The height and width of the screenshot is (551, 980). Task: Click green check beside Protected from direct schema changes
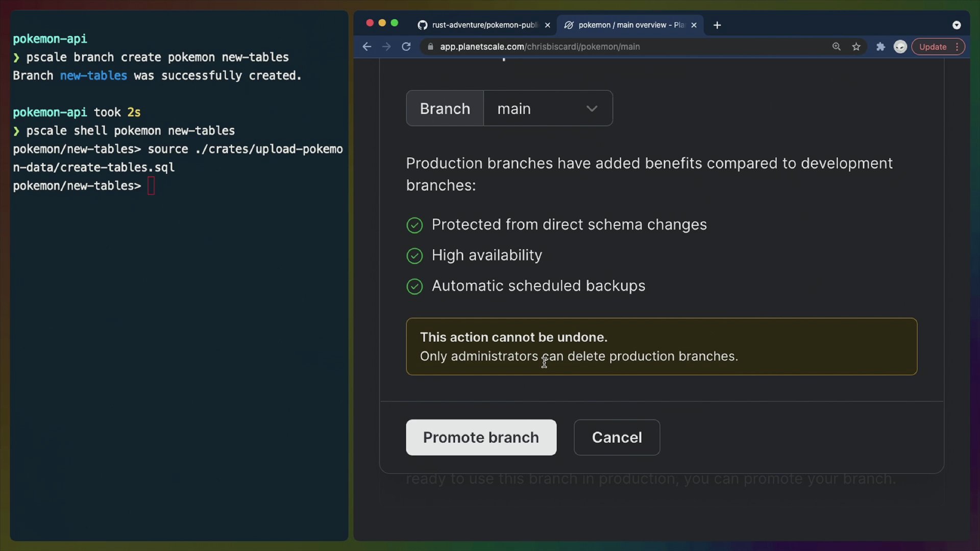pos(414,225)
